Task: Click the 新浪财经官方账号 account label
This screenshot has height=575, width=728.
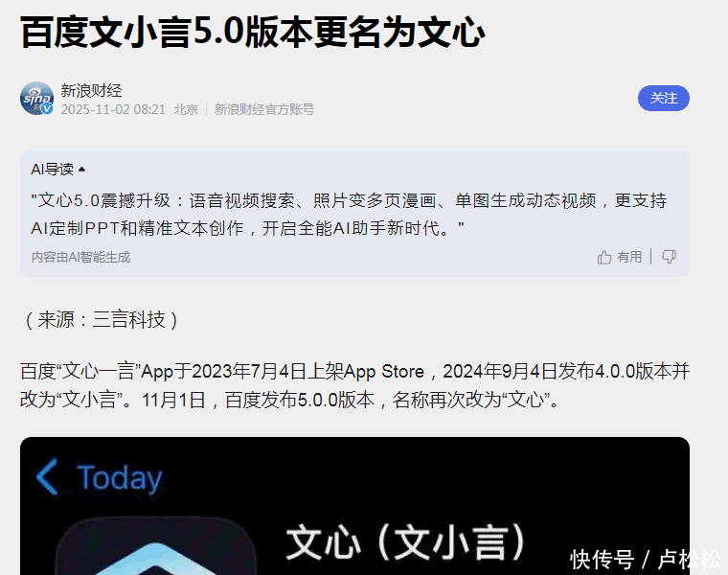Action: 263,109
